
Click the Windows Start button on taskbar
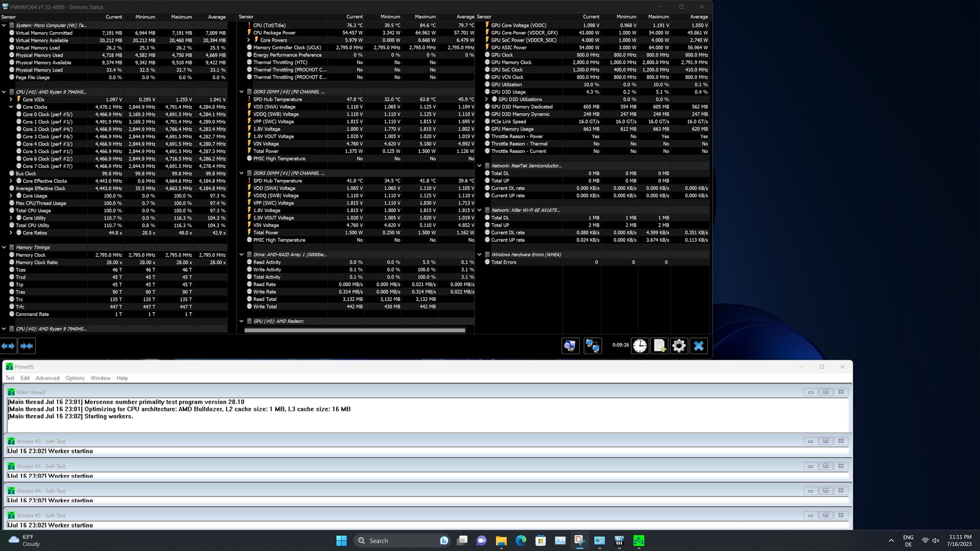341,540
